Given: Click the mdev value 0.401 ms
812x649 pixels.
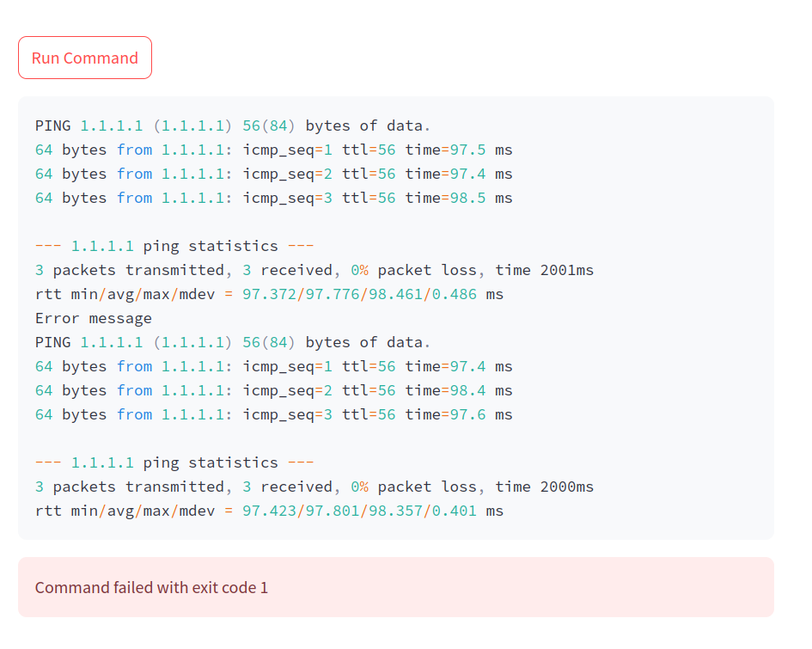Looking at the screenshot, I should [454, 511].
